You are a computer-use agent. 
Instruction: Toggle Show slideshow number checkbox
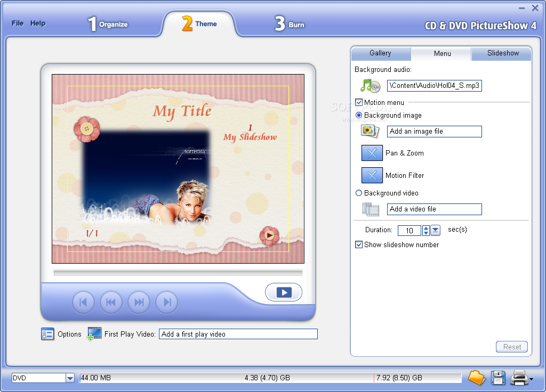(359, 244)
